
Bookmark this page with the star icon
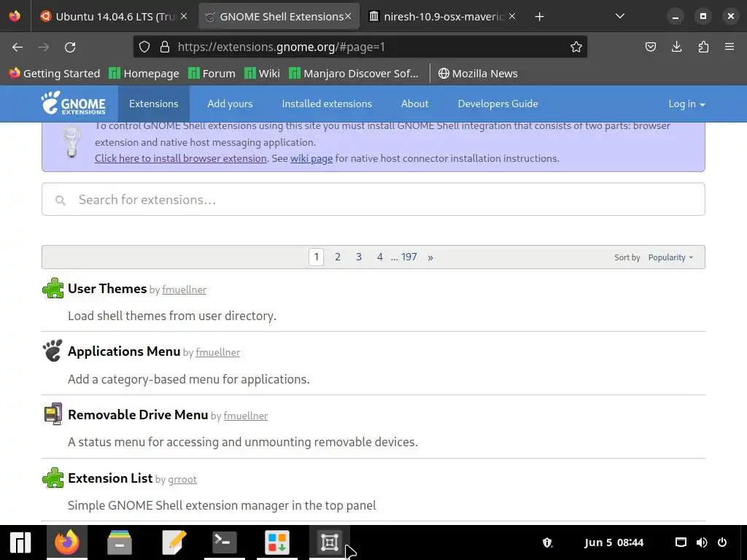[576, 47]
